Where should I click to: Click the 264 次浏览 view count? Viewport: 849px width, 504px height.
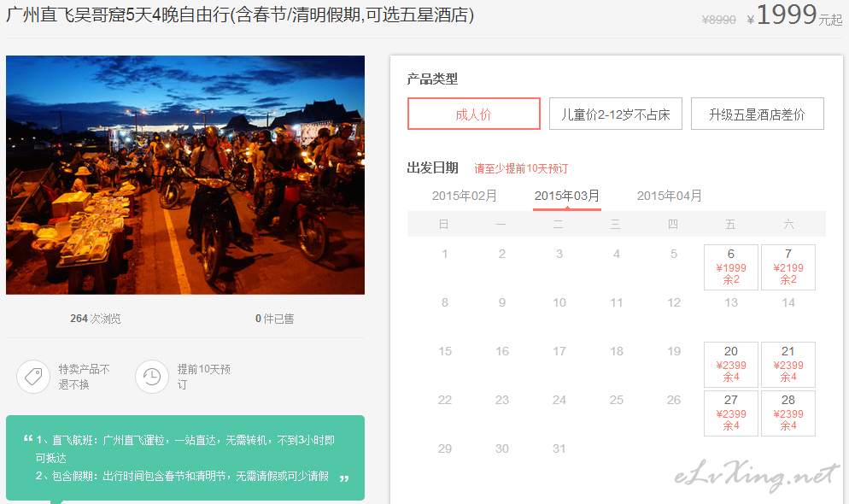[x=96, y=319]
